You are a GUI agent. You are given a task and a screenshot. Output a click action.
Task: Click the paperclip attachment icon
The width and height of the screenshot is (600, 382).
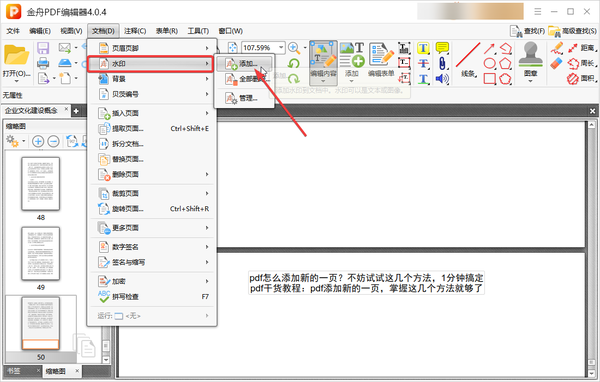click(442, 64)
